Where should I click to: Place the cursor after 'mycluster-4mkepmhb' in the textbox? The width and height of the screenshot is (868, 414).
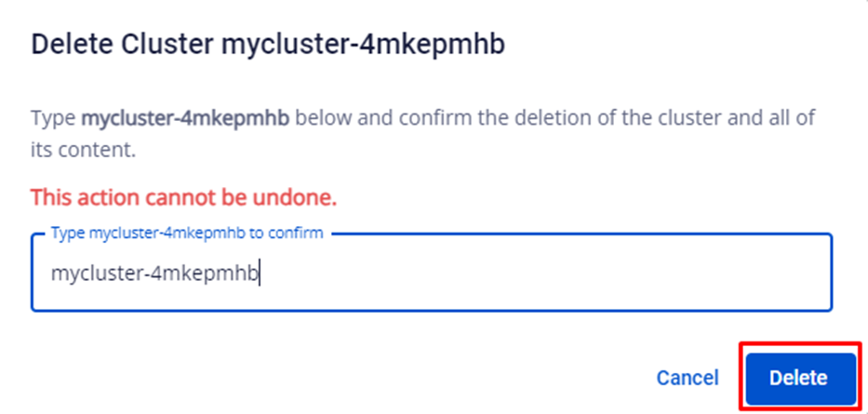coord(260,274)
